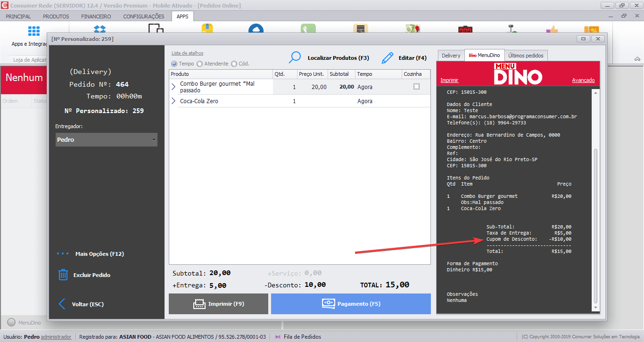Screen dimensions: 644x342
Task: Click the magnifier to locate products
Action: [295, 57]
